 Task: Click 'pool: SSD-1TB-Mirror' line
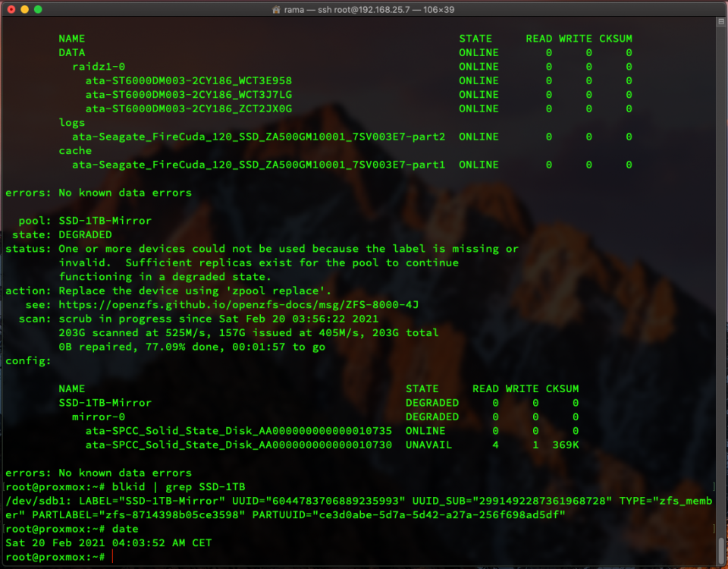[85, 221]
